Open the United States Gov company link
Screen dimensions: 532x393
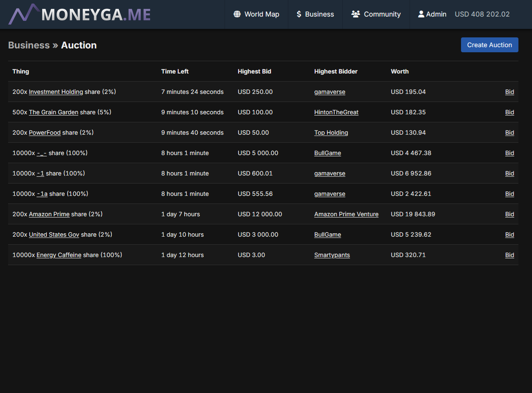point(54,235)
